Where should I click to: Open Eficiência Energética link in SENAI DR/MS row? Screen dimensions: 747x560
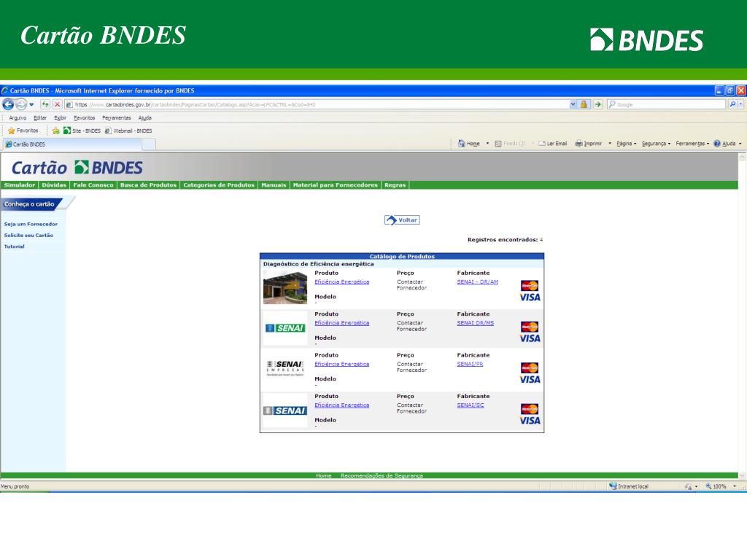click(341, 323)
